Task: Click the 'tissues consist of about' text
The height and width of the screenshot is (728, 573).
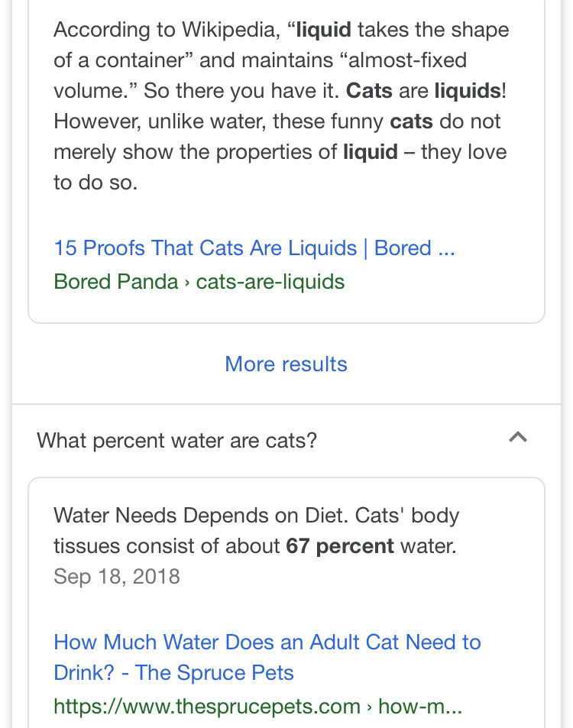Action: click(167, 546)
